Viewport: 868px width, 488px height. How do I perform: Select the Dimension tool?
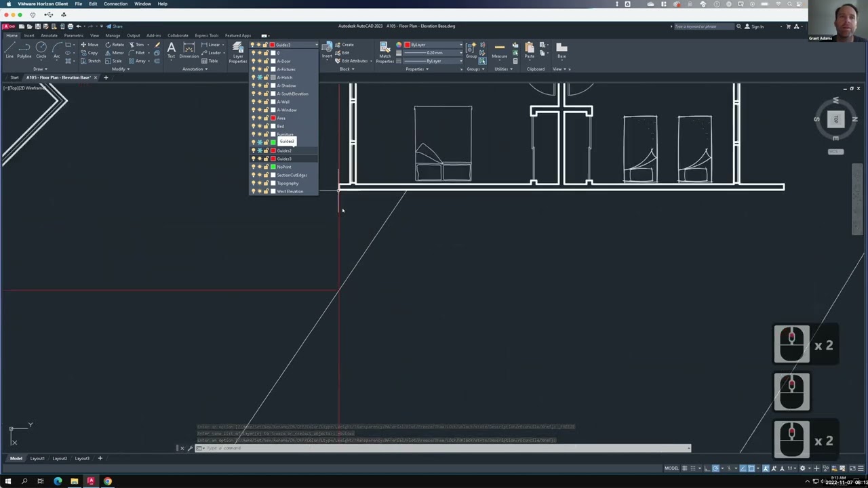click(x=189, y=49)
